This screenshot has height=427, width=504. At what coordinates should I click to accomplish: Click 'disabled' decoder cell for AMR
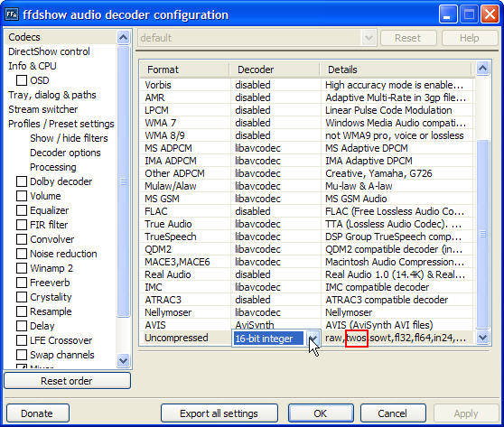point(275,97)
